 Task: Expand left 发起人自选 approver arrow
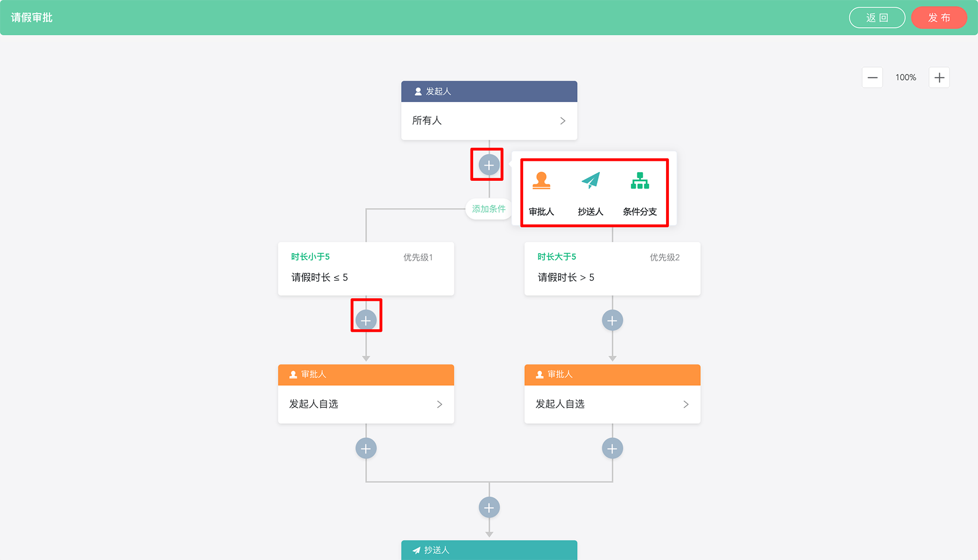pyautogui.click(x=440, y=404)
